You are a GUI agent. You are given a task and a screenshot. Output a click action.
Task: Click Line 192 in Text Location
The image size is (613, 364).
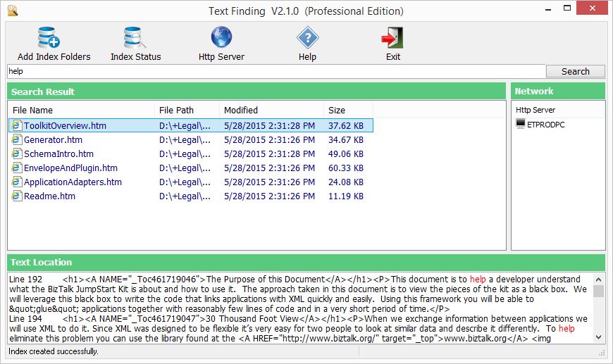[25, 280]
